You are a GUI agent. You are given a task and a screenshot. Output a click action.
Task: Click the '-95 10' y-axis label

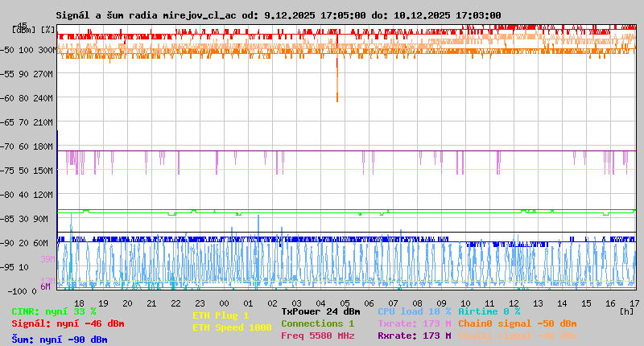click(14, 267)
